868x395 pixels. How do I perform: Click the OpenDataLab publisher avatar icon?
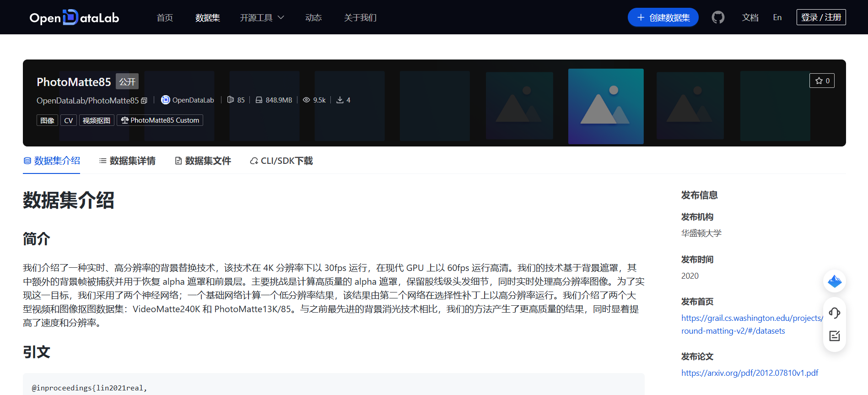[x=166, y=100]
